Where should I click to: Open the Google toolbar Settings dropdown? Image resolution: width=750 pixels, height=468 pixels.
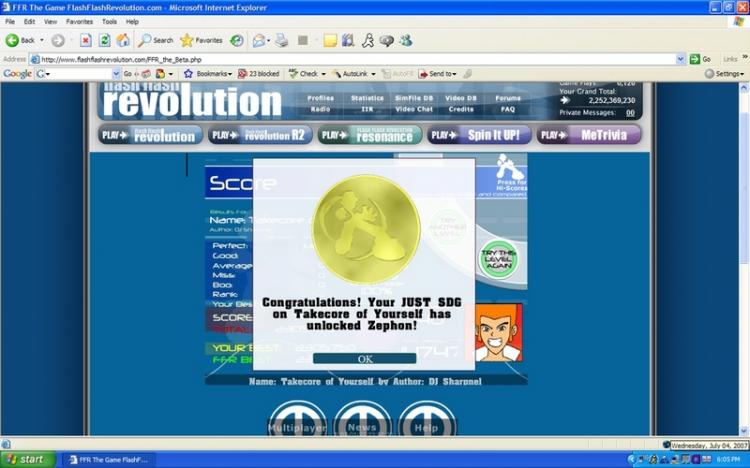[x=725, y=74]
